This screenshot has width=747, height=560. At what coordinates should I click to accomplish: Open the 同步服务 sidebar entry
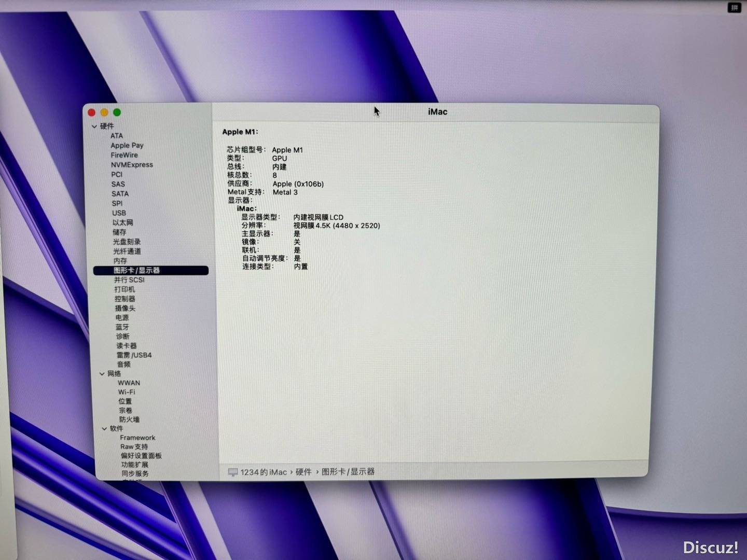coord(135,474)
